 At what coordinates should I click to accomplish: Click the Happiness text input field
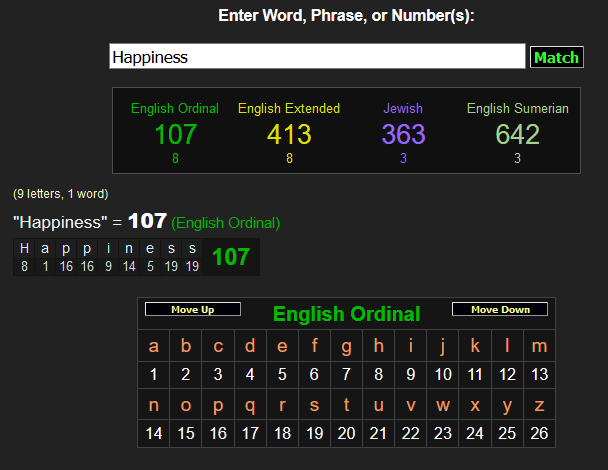coord(317,57)
